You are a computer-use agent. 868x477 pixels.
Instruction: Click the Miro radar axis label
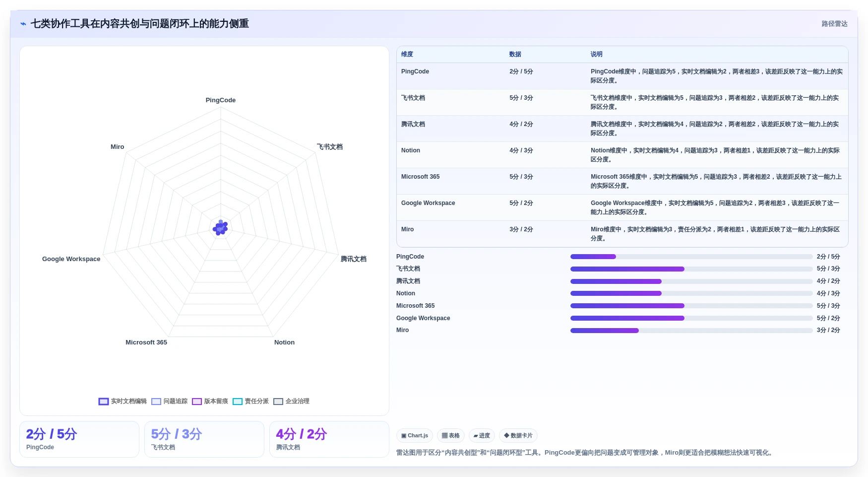(x=118, y=147)
